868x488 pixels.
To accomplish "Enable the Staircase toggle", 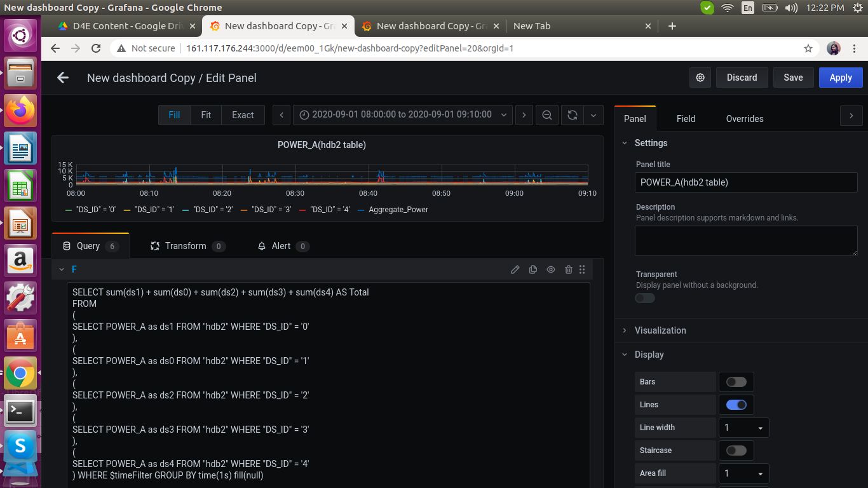I will [x=736, y=451].
